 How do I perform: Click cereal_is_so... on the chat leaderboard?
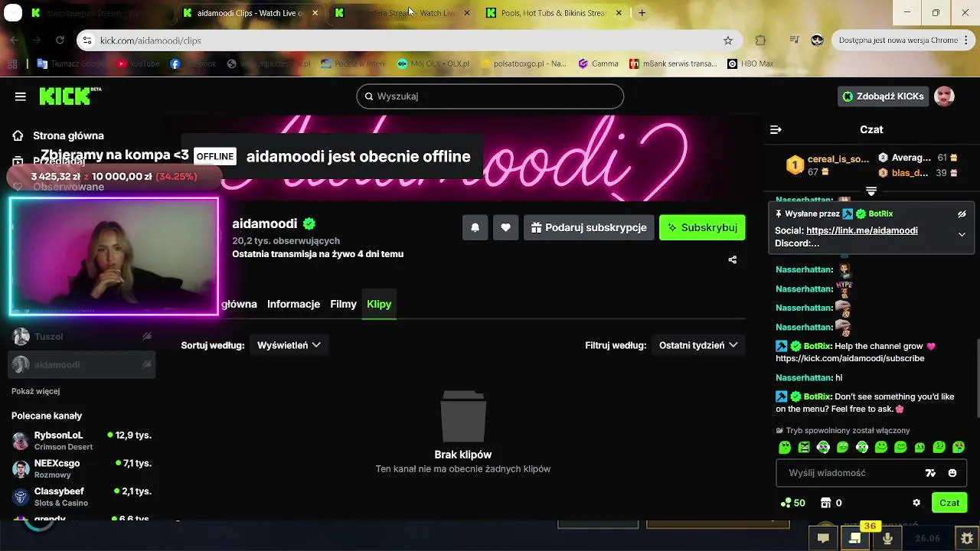(838, 159)
